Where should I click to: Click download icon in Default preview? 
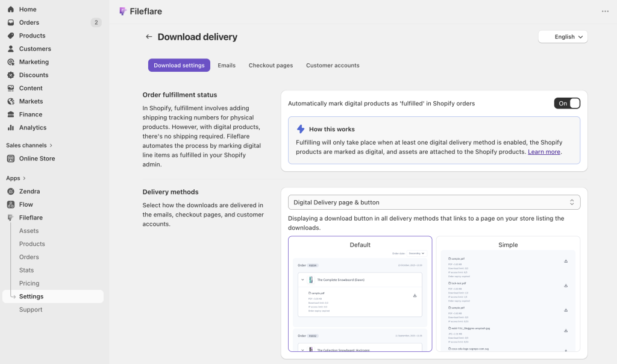415,295
